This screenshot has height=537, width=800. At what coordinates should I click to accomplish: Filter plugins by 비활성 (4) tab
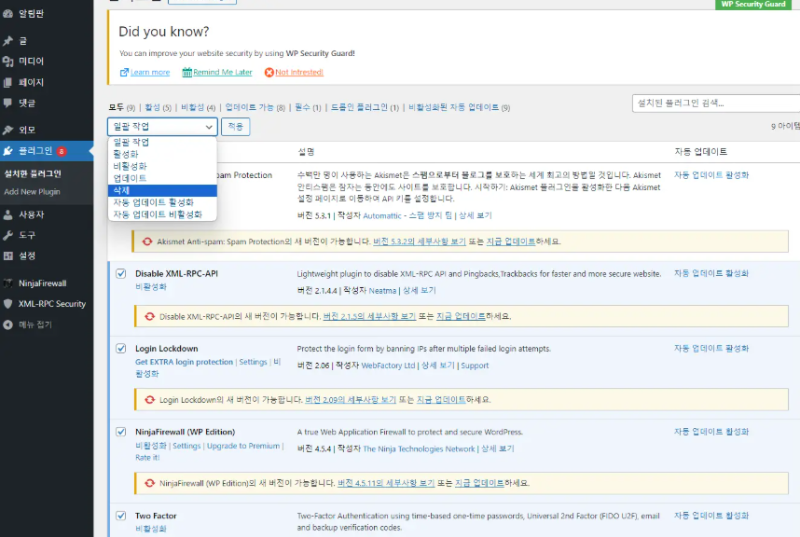tap(198, 108)
